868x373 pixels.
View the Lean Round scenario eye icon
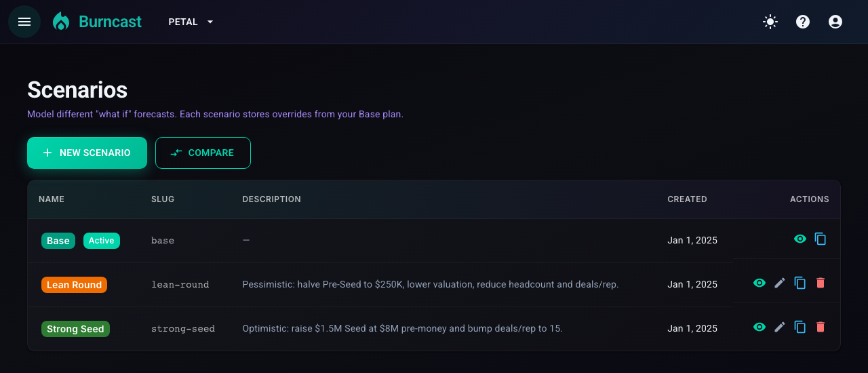[x=759, y=283]
